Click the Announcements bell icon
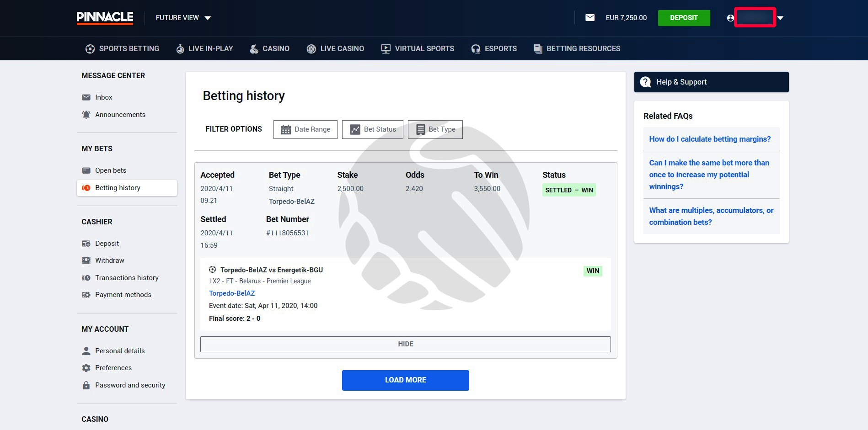Viewport: 868px width, 430px height. click(x=86, y=115)
